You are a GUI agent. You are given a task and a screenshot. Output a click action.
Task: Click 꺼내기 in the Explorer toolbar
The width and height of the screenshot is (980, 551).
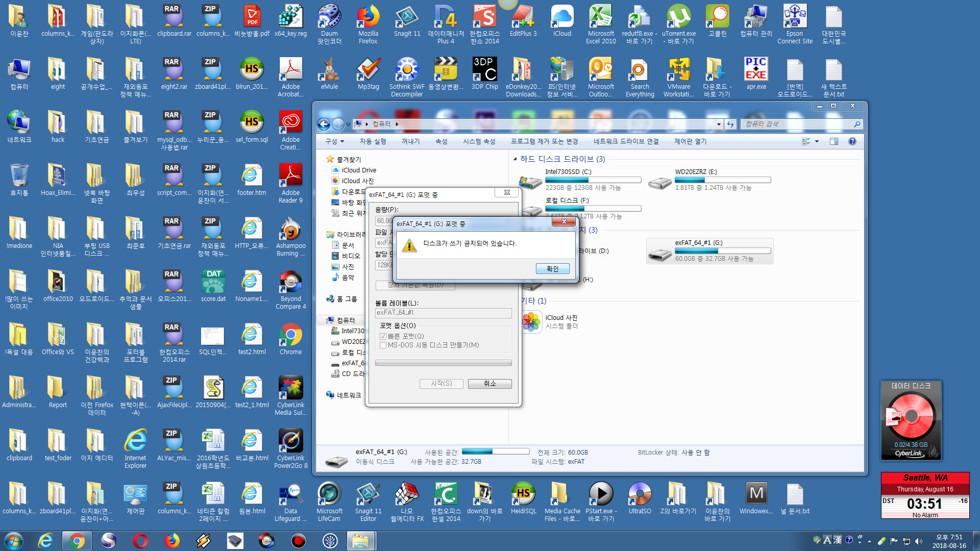point(410,141)
